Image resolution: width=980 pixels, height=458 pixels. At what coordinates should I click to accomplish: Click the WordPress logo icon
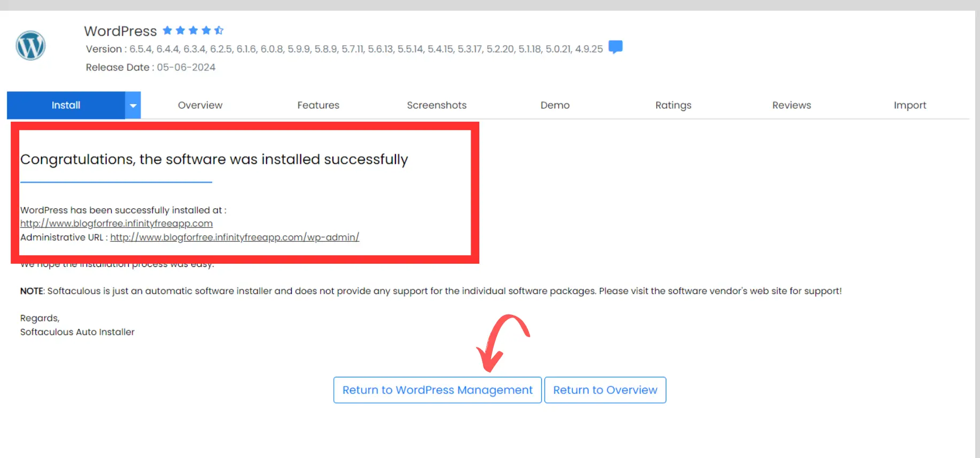[x=30, y=45]
